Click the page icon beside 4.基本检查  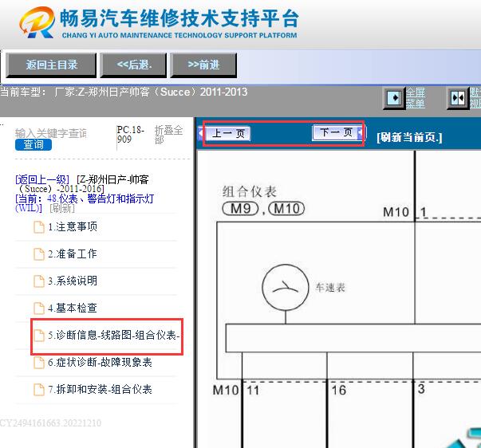click(x=38, y=308)
